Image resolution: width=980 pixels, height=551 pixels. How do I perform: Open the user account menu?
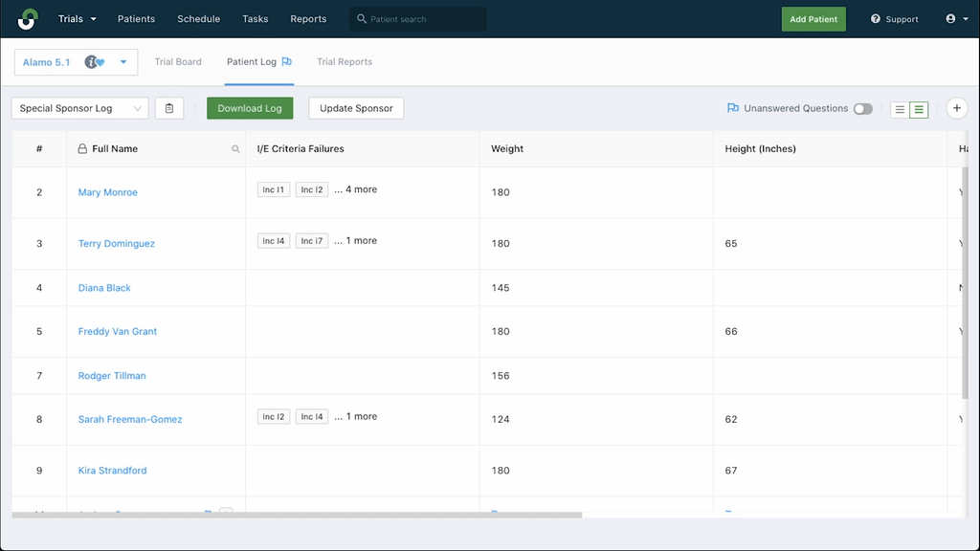coord(956,19)
